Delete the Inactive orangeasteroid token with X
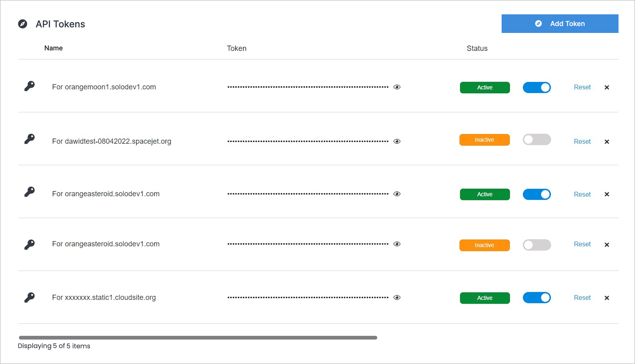635x364 pixels. pyautogui.click(x=607, y=245)
